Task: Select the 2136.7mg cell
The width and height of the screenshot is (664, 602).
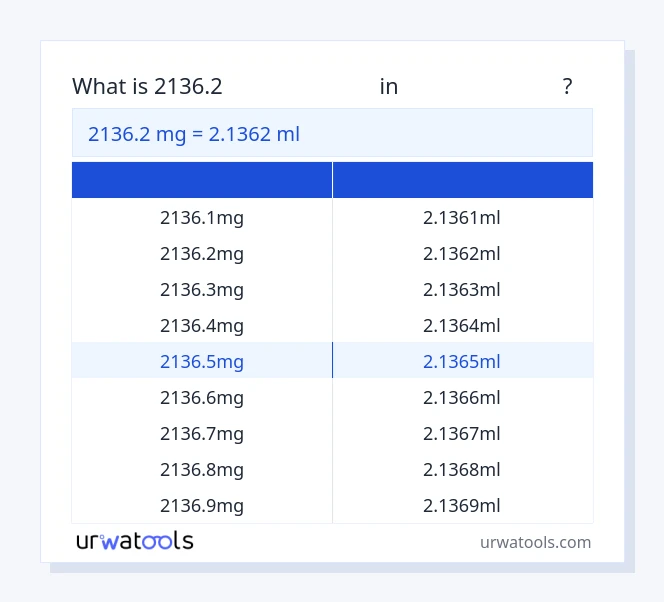Action: (x=202, y=434)
